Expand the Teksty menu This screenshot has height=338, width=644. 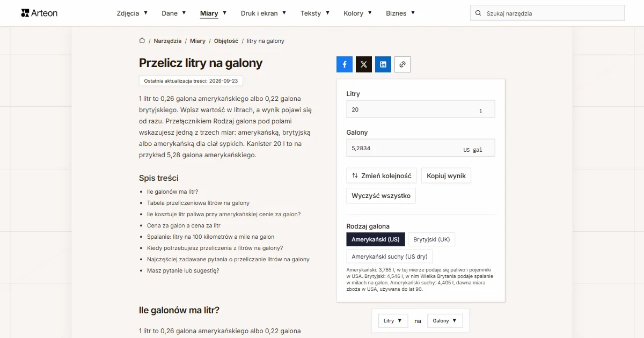tap(315, 13)
